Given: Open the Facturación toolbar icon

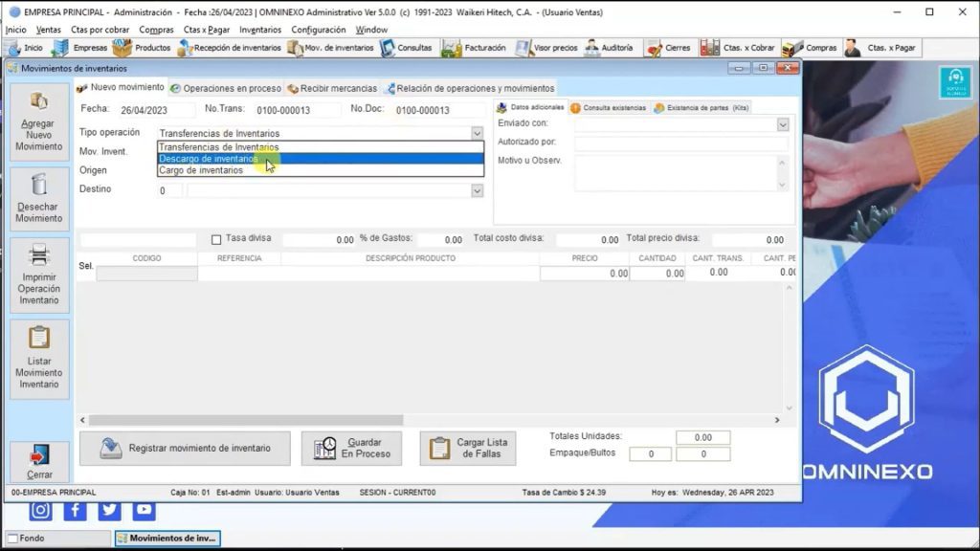Looking at the screenshot, I should [473, 48].
